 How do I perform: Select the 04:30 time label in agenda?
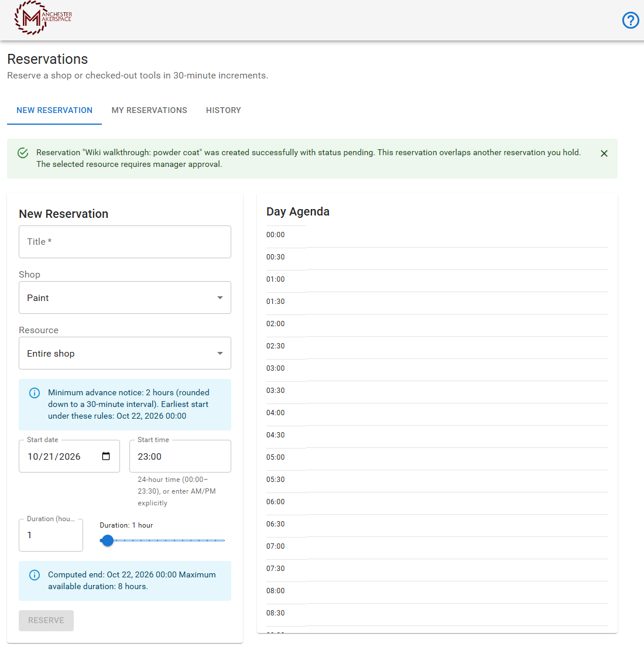coord(276,435)
